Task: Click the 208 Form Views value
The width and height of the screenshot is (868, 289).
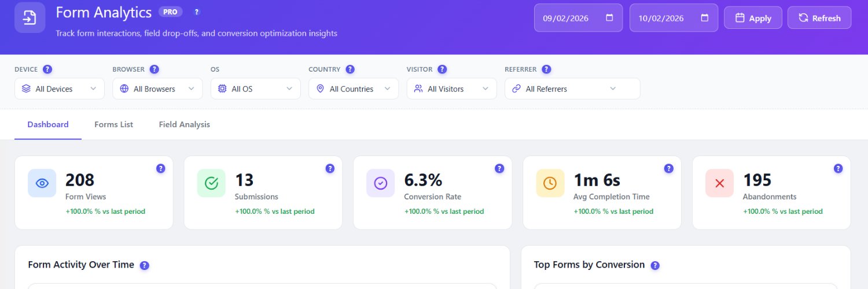Action: coord(80,180)
